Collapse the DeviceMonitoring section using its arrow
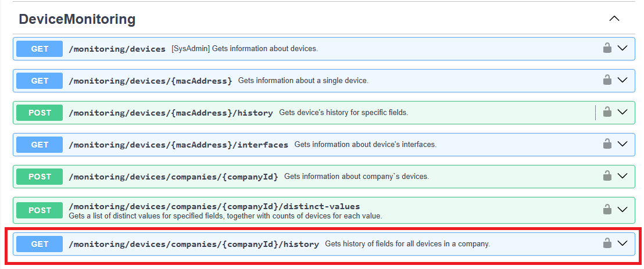644x269 pixels. [x=614, y=19]
